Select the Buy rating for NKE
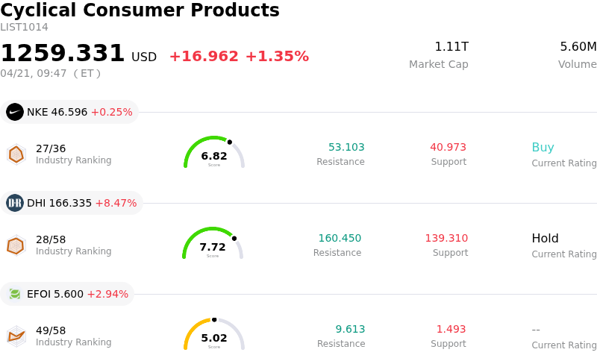 (x=543, y=148)
